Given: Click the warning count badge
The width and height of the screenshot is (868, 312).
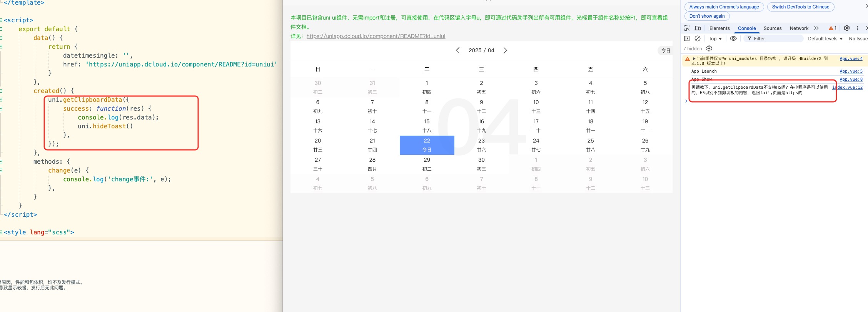Looking at the screenshot, I should click(833, 28).
